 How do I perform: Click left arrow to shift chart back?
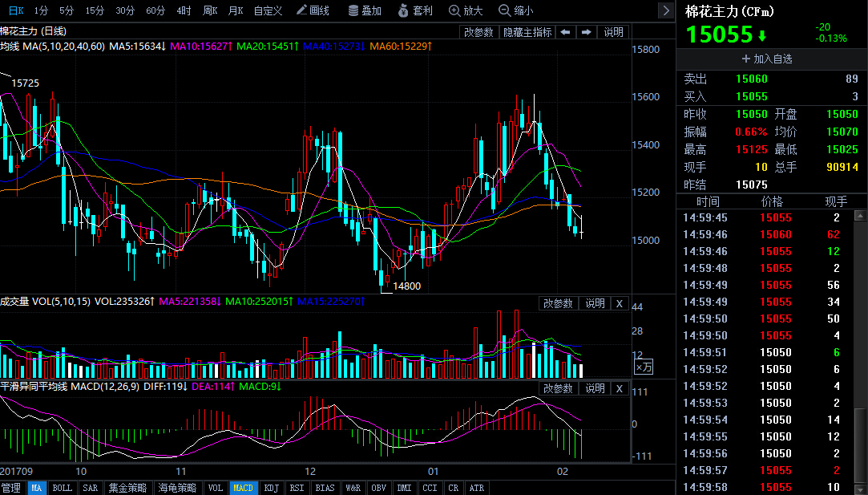565,32
